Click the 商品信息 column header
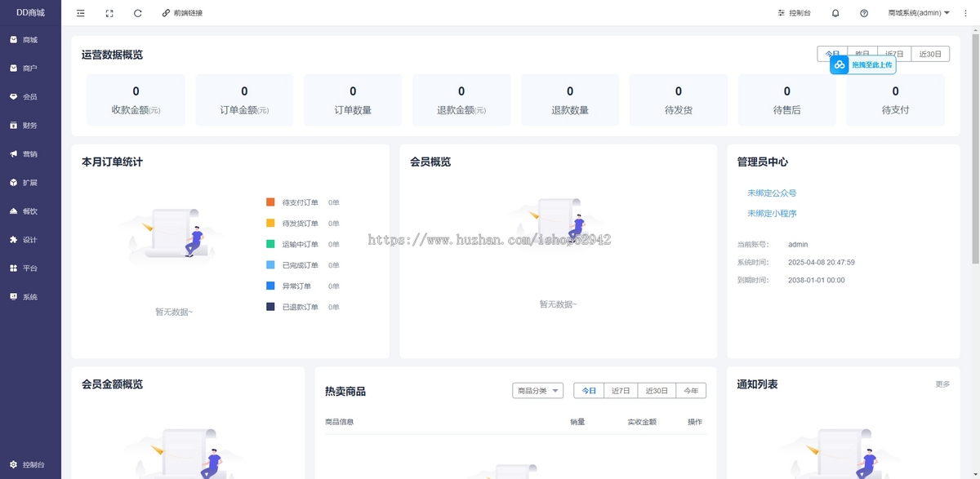The image size is (980, 479). pos(340,422)
